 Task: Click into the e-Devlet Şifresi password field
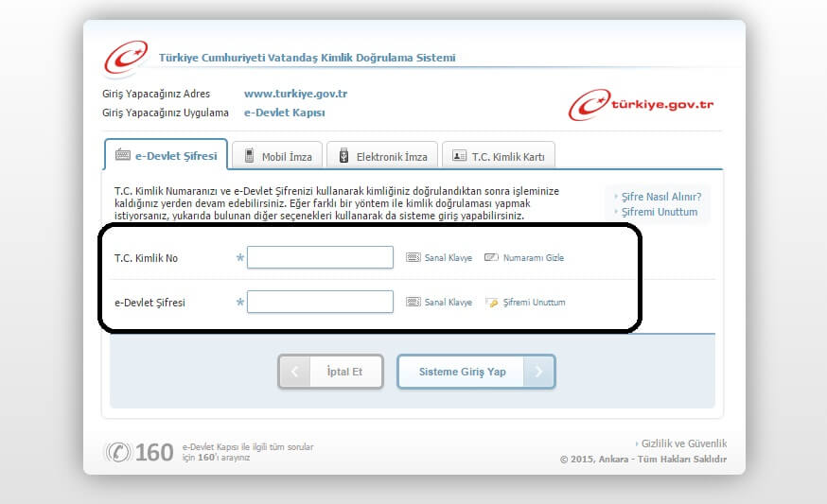[320, 303]
